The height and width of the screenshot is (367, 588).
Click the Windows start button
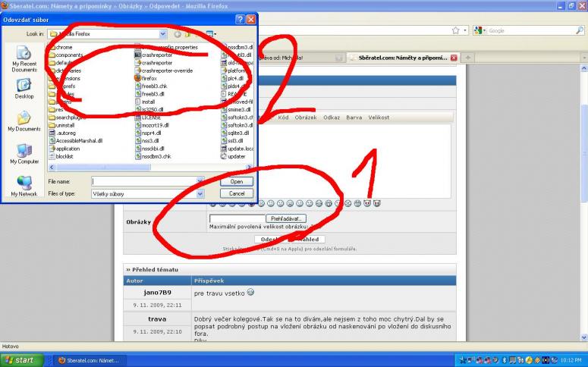coord(22,360)
